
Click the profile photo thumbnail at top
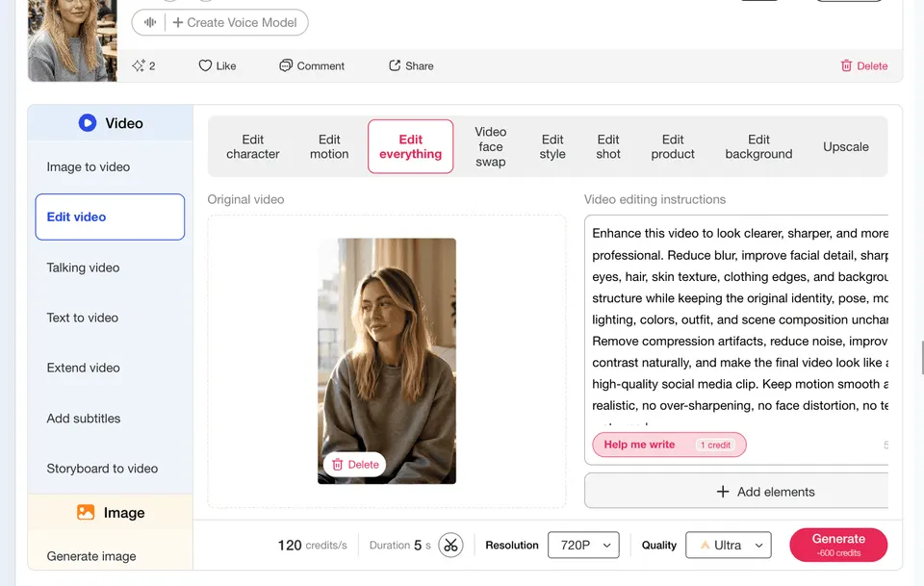point(72,40)
